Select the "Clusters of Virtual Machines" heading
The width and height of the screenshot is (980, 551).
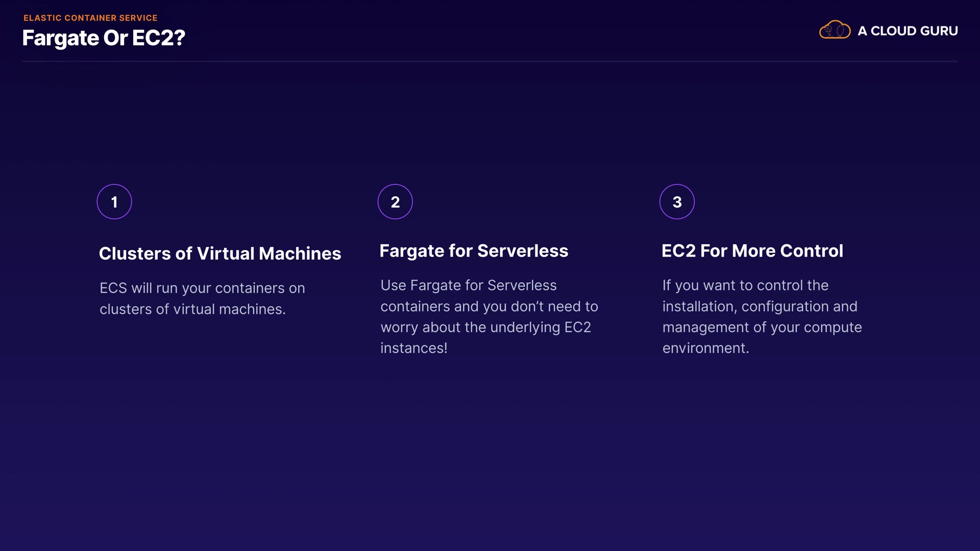pos(219,254)
